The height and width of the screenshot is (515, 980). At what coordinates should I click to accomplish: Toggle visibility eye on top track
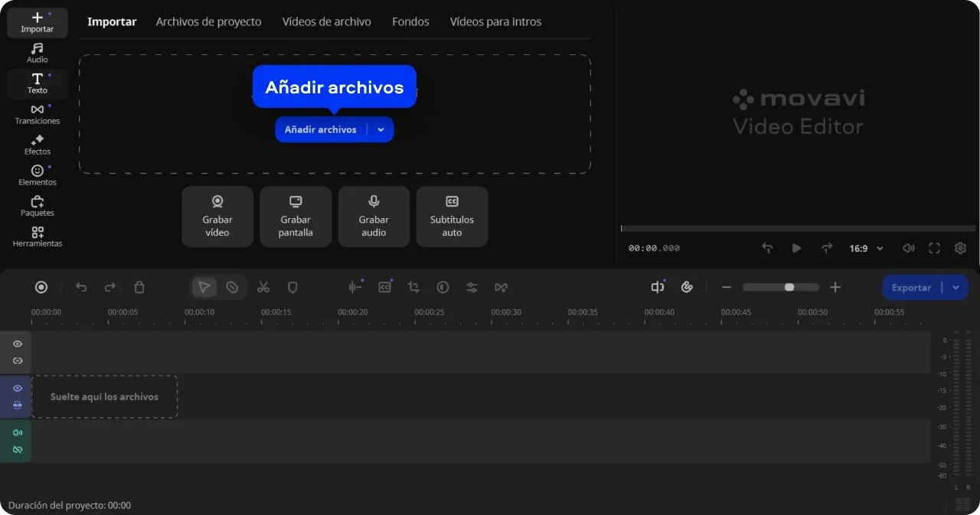pos(18,344)
